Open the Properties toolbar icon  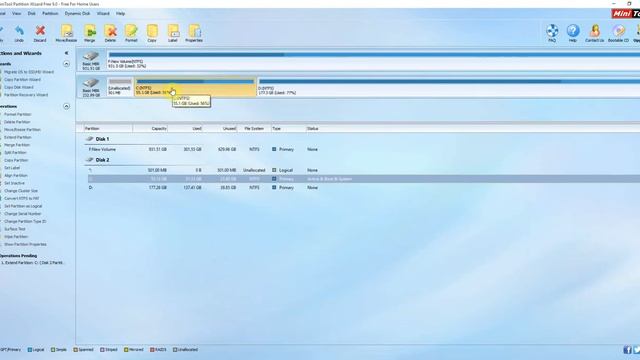coord(194,33)
